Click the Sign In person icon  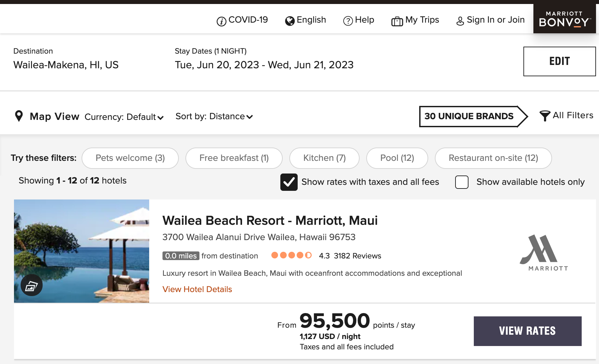click(460, 21)
